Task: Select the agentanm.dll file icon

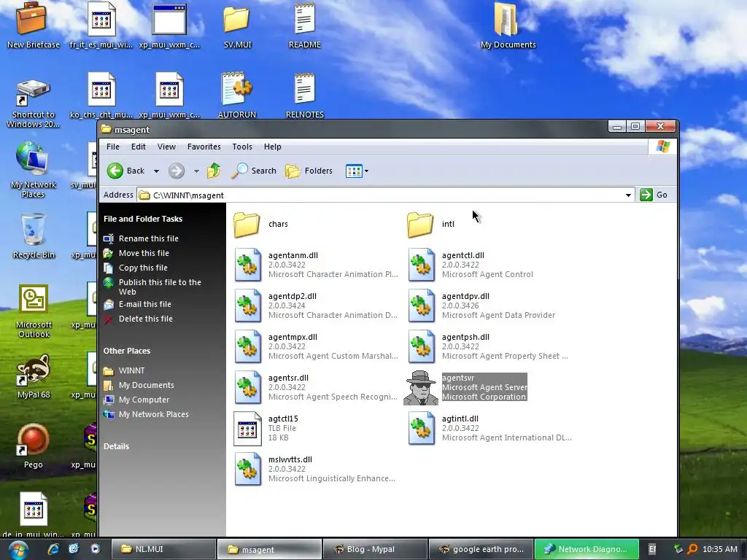Action: (x=248, y=265)
